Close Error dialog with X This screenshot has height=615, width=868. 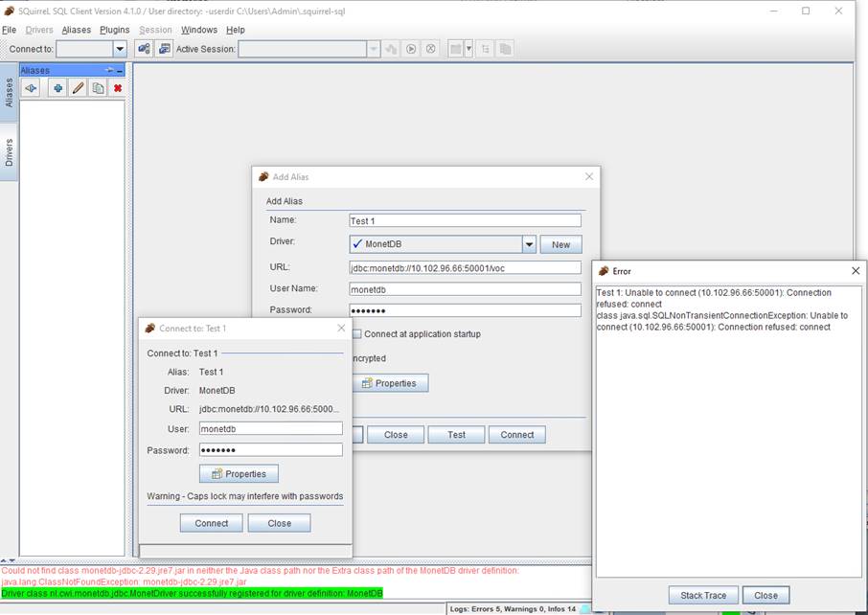point(856,271)
